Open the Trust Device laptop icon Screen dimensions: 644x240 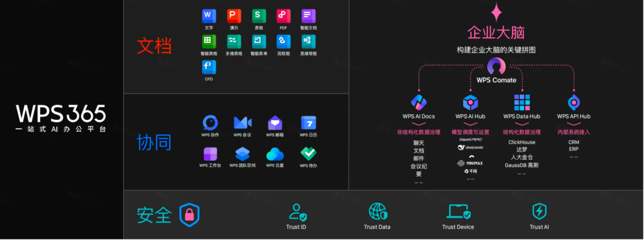tap(459, 212)
